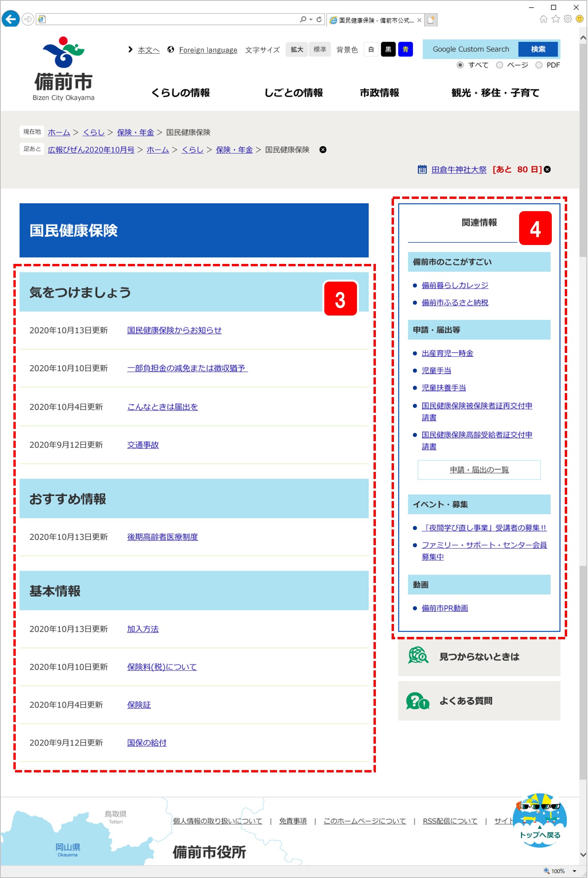Open the Foreign language link
Image resolution: width=588 pixels, height=878 pixels.
(208, 50)
